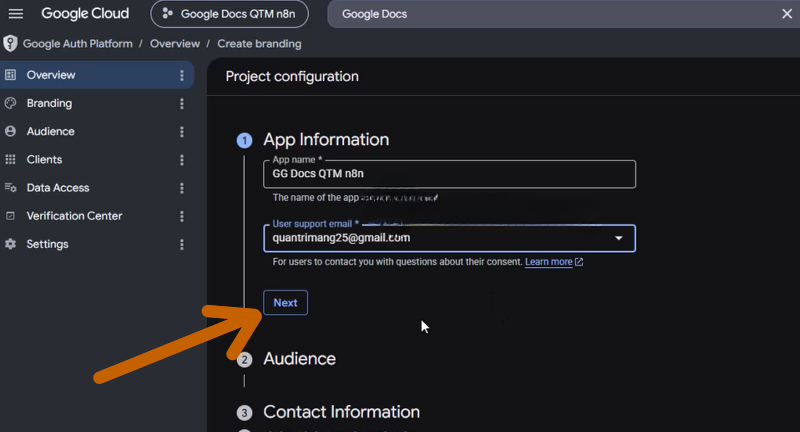Screen dimensions: 800x432
Task: Click the dropdown arrow in the email field
Action: pyautogui.click(x=618, y=238)
